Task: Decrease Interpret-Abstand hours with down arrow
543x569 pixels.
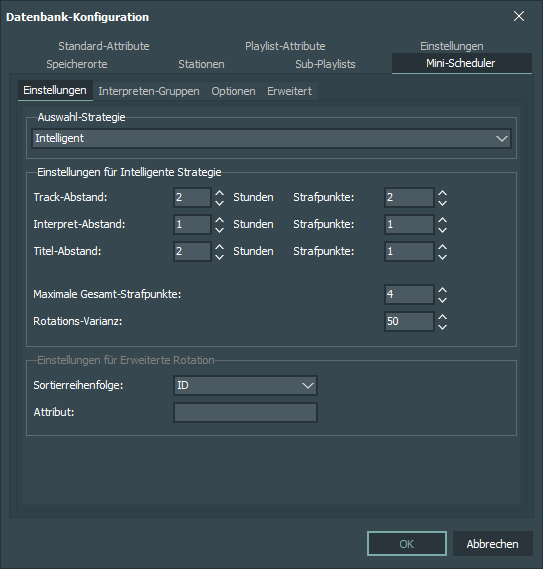Action: [219, 230]
